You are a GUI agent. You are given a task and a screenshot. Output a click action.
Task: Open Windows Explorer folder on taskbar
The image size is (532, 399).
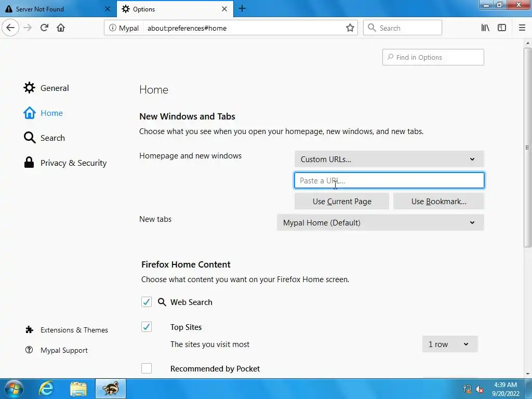(78, 389)
